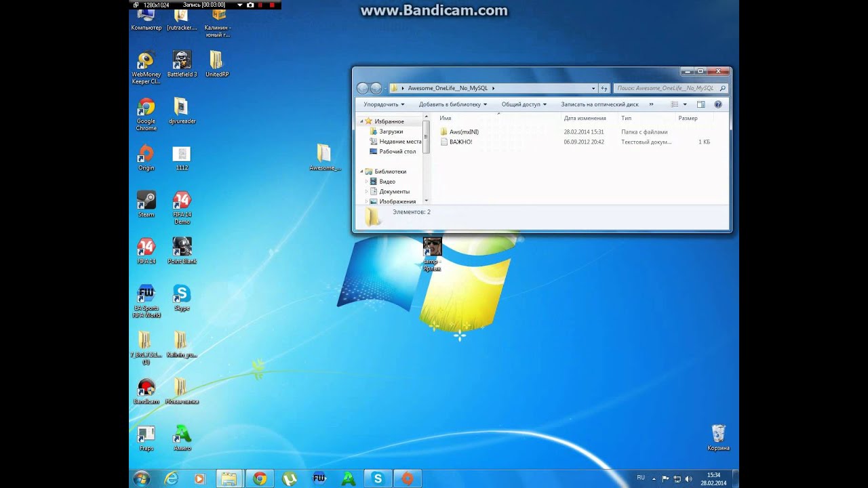Launch Fraps desktop shortcut
Screen dimensions: 868x488
point(146,439)
